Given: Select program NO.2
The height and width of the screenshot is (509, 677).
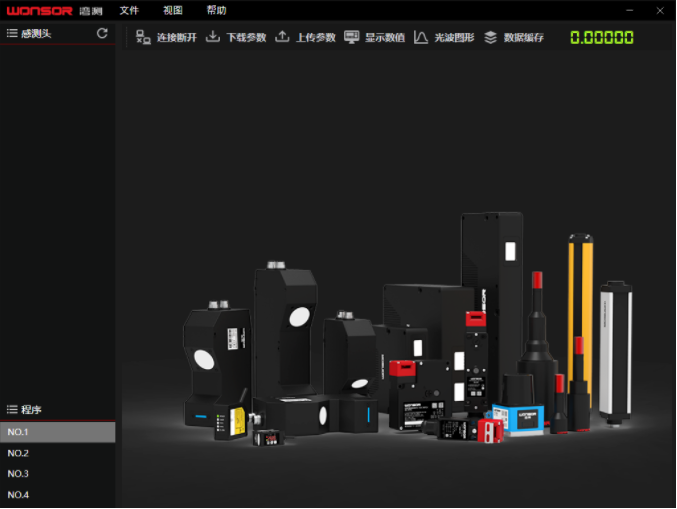Looking at the screenshot, I should pos(58,453).
